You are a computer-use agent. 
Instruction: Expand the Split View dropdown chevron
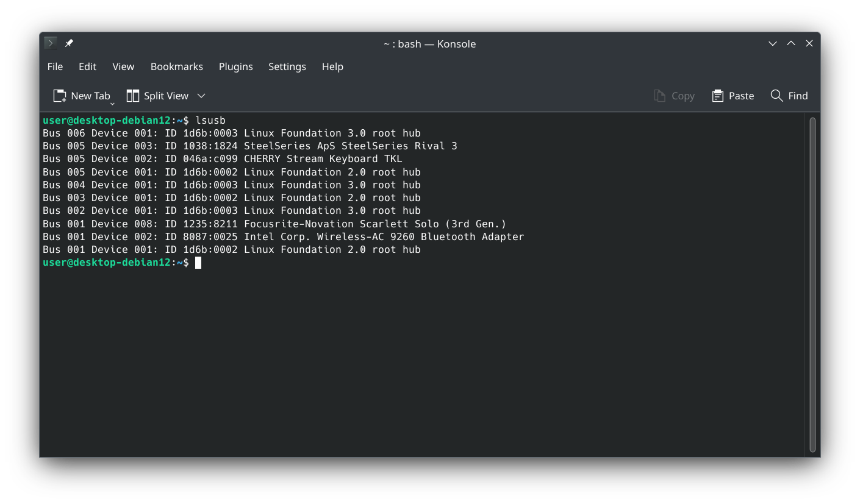[x=201, y=96]
